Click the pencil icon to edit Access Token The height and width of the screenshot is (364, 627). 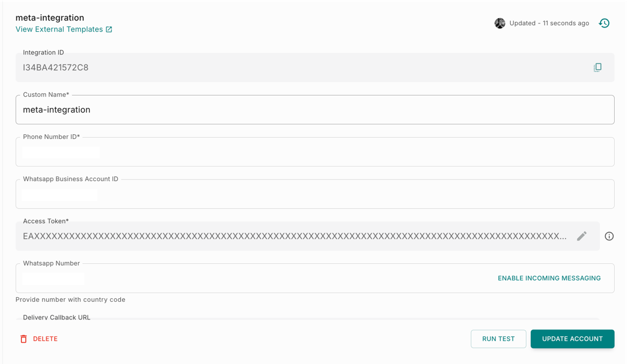581,236
